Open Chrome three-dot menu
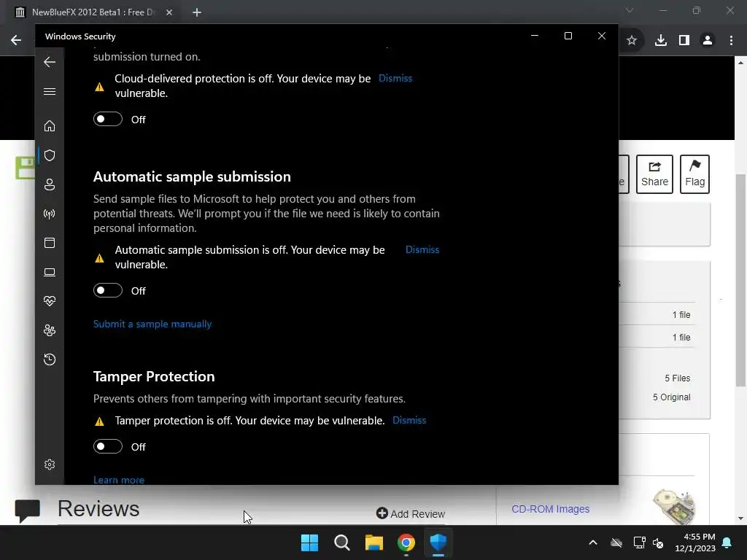747x560 pixels. pyautogui.click(x=731, y=41)
